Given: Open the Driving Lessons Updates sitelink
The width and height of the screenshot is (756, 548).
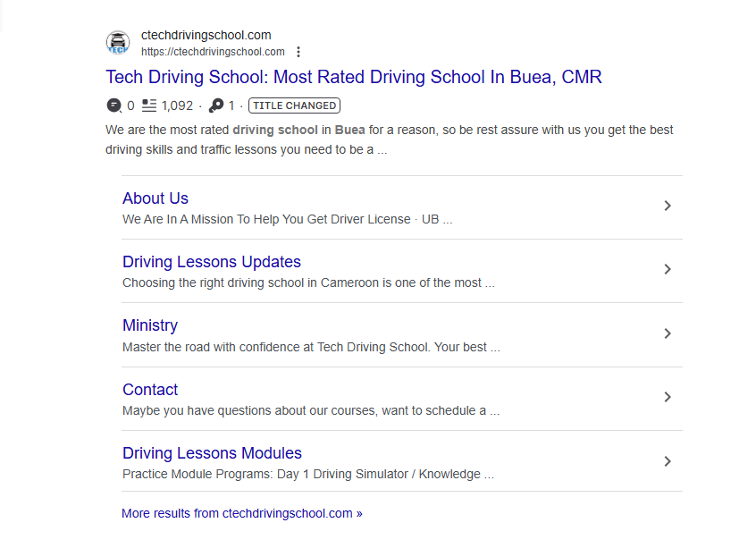Looking at the screenshot, I should [x=212, y=262].
